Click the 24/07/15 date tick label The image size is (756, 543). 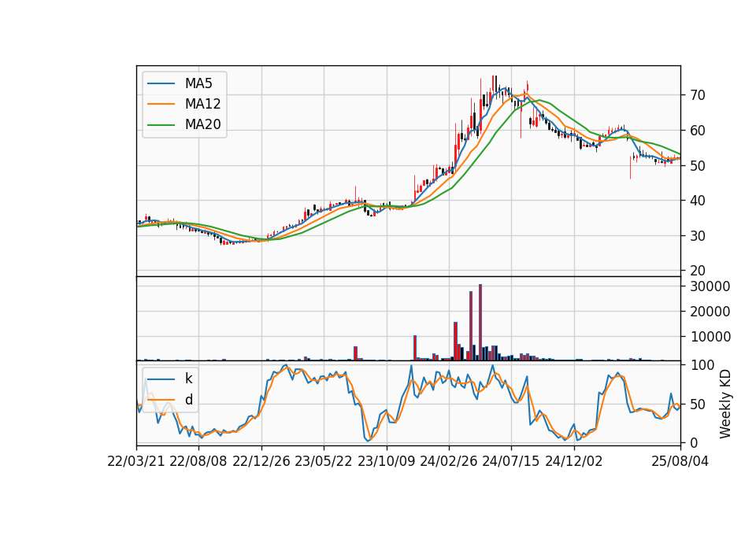coord(511,461)
